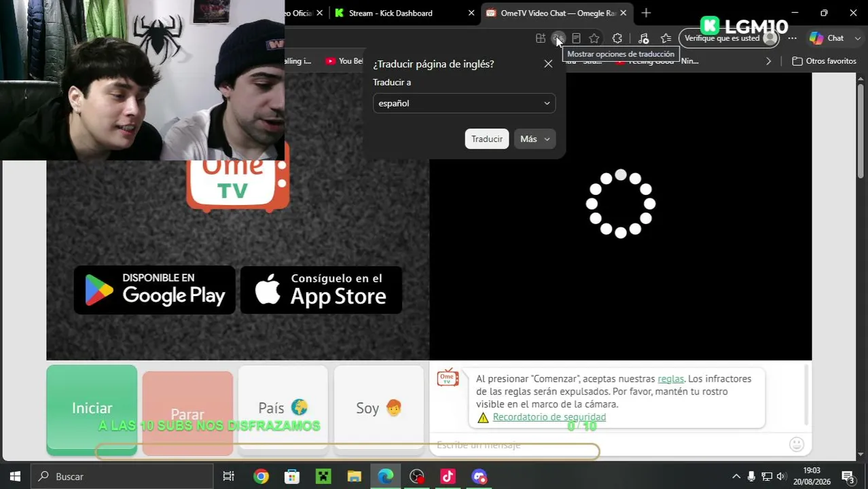Viewport: 868px width, 489px height.
Task: Click the red Parar button
Action: 187,412
